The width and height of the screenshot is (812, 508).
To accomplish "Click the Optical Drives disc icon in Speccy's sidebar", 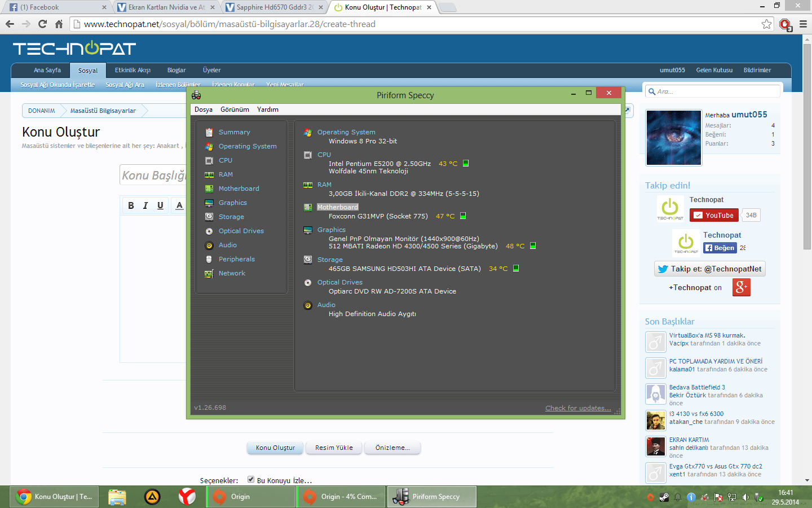I will pyautogui.click(x=209, y=231).
